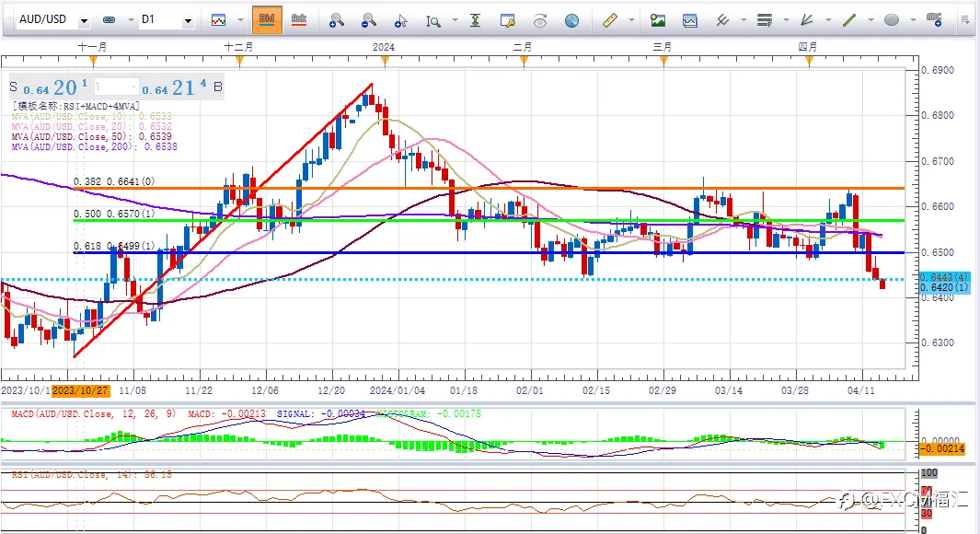Open the AUD/USD symbol dropdown
This screenshot has width=980, height=534.
tap(84, 21)
